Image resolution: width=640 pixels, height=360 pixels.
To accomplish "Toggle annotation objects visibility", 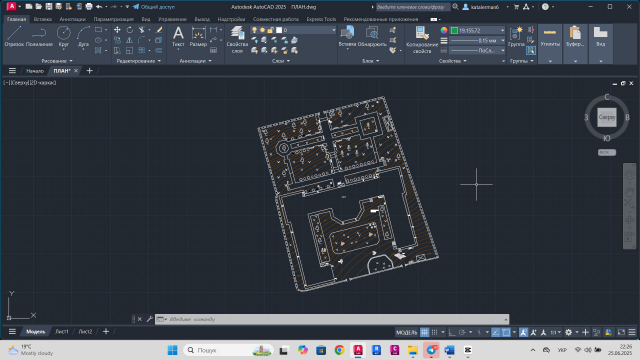I will 523,332.
